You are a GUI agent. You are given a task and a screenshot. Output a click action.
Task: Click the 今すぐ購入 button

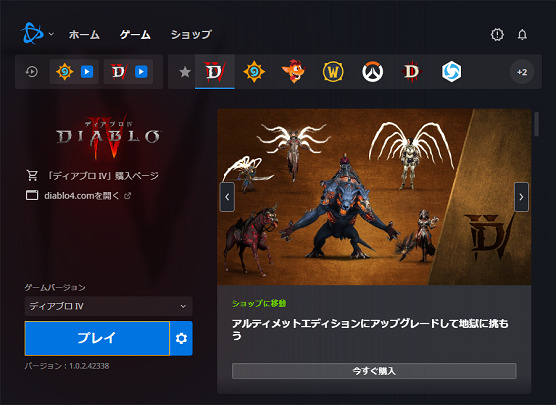pos(374,371)
